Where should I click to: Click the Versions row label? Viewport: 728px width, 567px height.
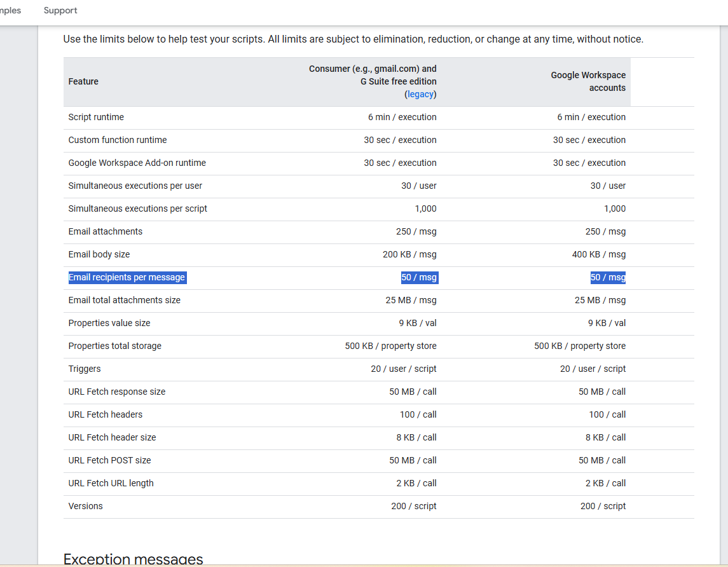pyautogui.click(x=85, y=506)
